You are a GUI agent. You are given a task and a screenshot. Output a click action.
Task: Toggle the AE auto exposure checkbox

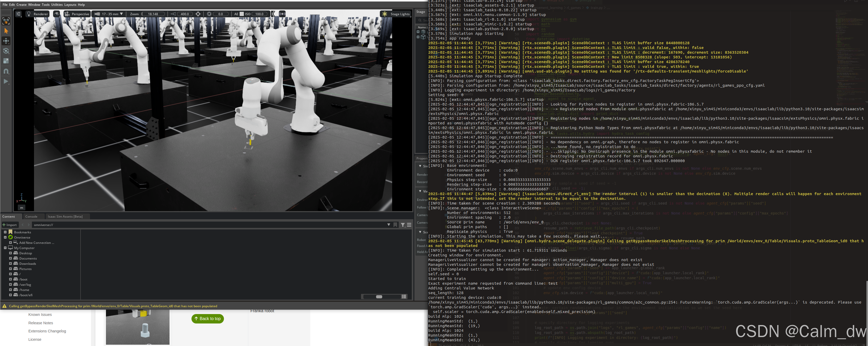tap(242, 14)
